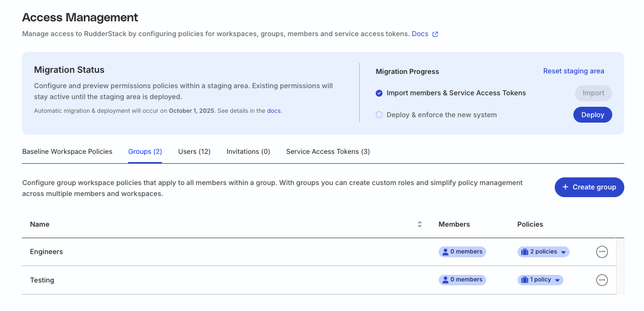
Task: Open more options for Testing group
Action: (602, 280)
